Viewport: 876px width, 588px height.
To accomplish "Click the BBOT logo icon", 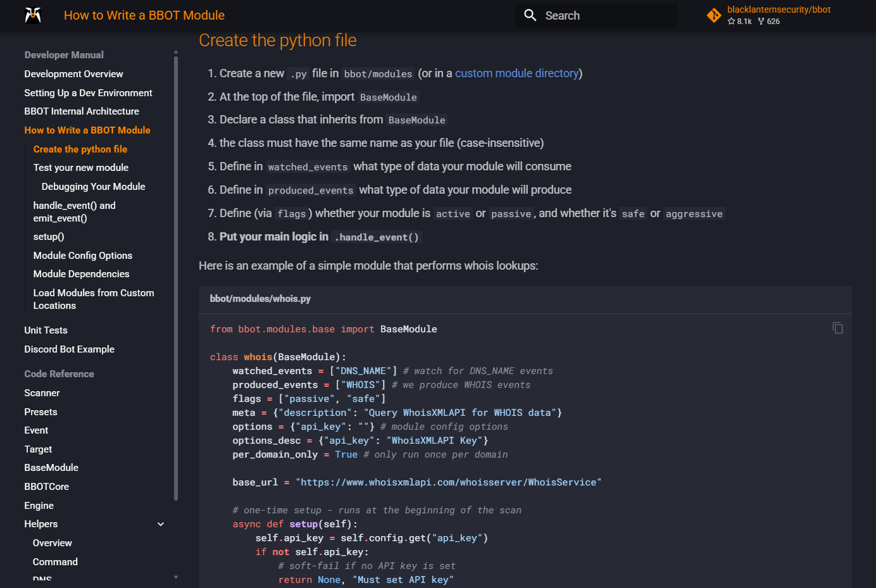I will click(x=33, y=15).
